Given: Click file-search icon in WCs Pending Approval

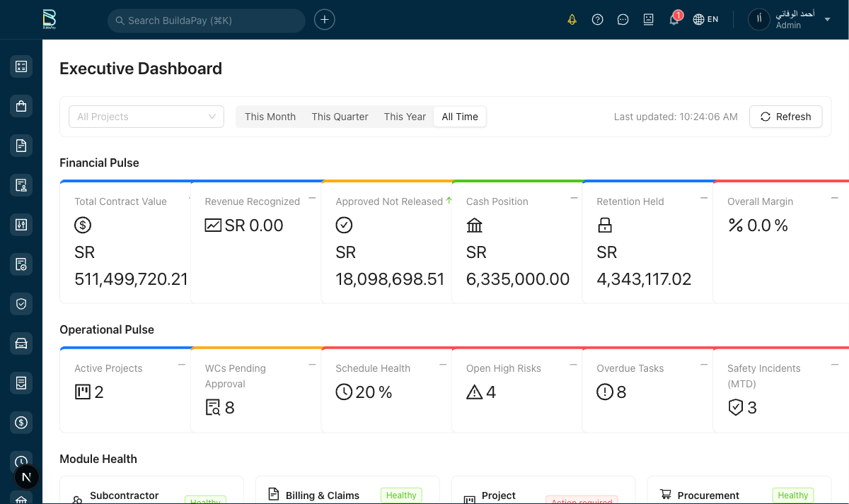Looking at the screenshot, I should (x=213, y=408).
